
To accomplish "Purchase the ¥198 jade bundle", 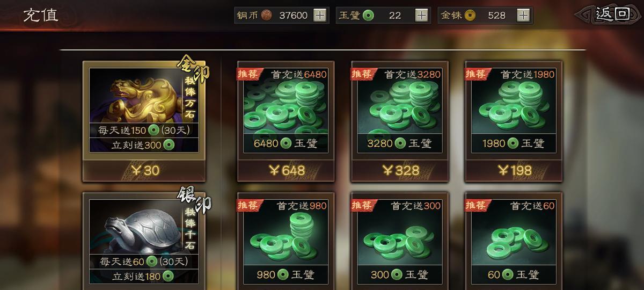I will coord(513,171).
